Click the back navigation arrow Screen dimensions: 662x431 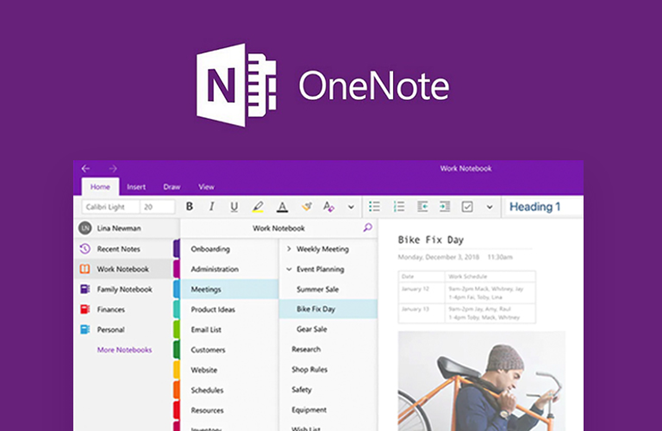tap(86, 168)
